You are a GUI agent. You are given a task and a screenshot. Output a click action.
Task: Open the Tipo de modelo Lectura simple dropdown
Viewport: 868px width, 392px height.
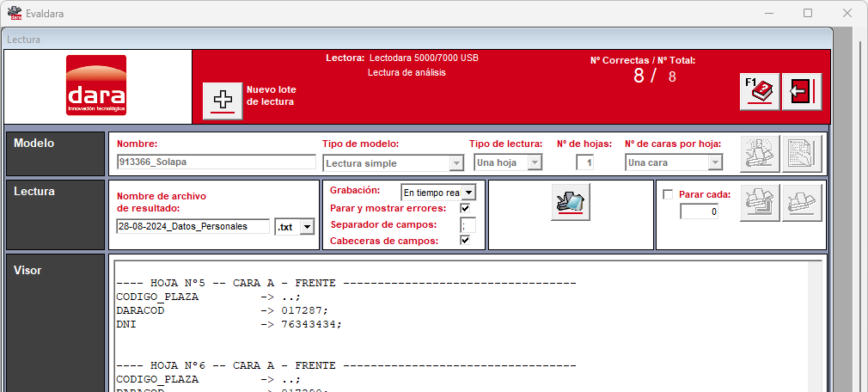pyautogui.click(x=393, y=162)
